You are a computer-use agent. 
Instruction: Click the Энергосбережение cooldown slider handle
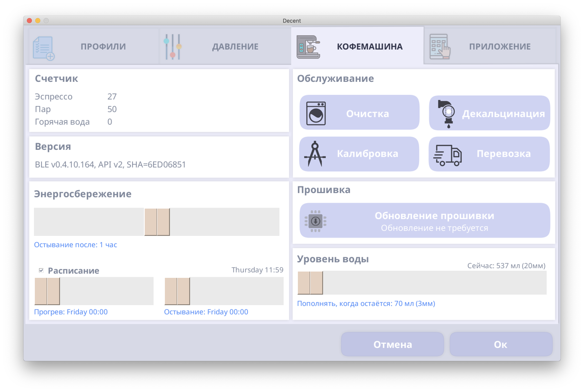pos(157,222)
